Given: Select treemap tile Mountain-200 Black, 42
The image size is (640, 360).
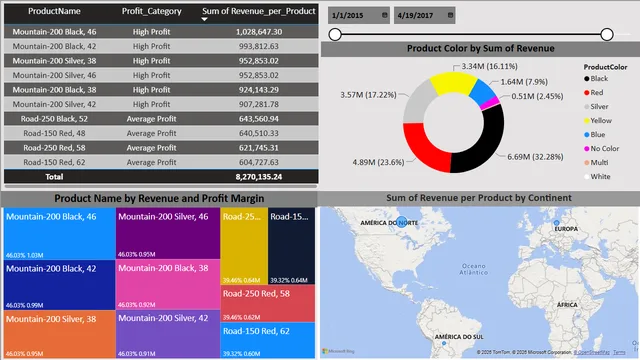Looking at the screenshot, I should [60, 285].
